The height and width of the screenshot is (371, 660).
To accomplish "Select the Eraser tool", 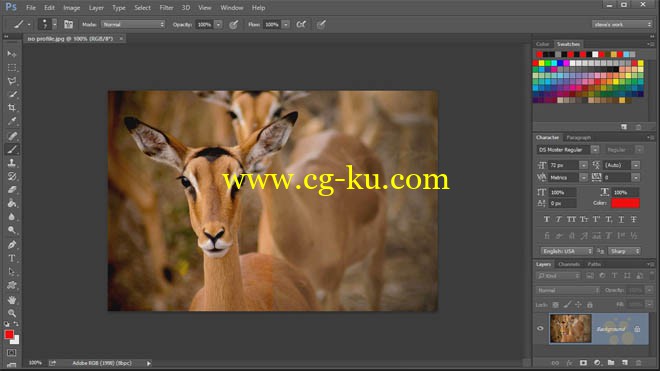I will [11, 190].
